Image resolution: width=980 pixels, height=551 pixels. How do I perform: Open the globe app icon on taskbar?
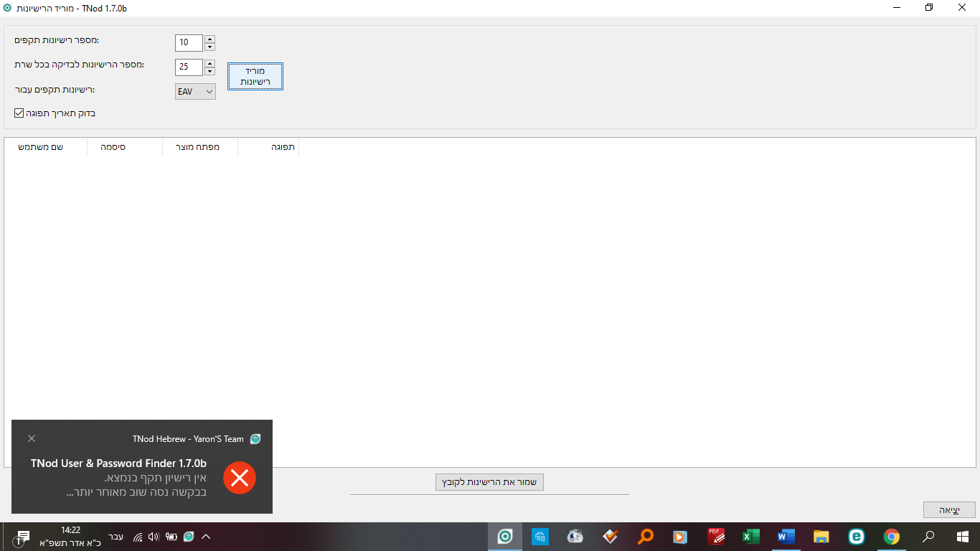[x=575, y=537]
